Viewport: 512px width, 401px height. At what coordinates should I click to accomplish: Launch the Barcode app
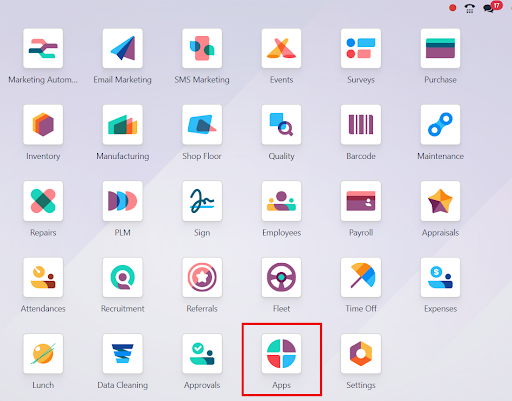pyautogui.click(x=361, y=125)
